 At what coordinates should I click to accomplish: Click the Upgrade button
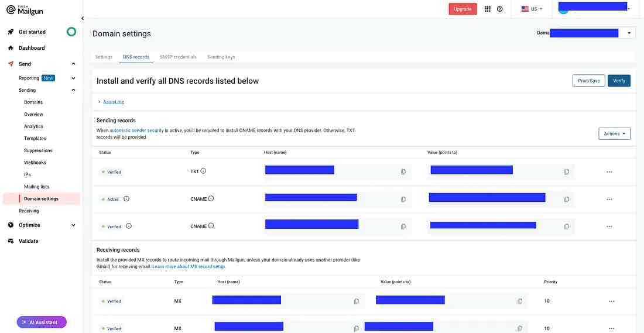point(463,9)
